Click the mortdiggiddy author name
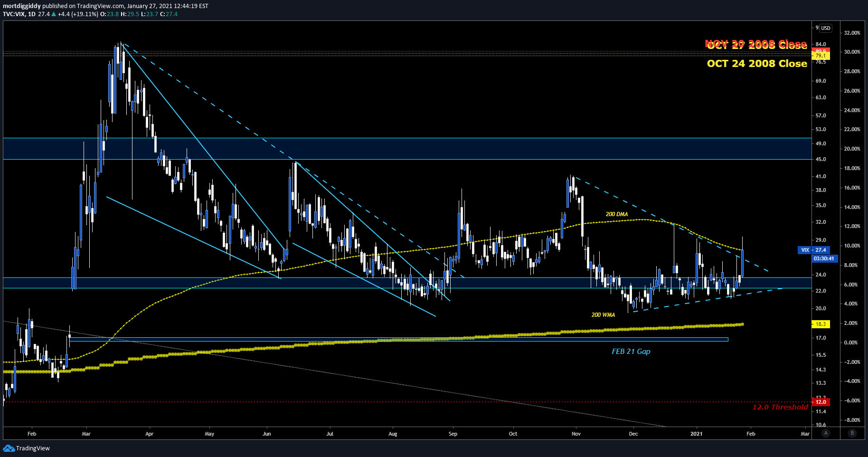 (22, 6)
